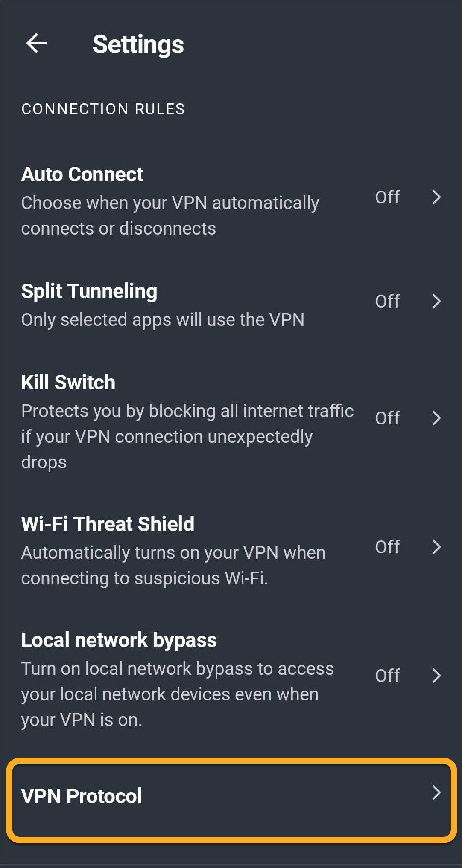Select the Local network bypass heading
The width and height of the screenshot is (462, 868).
pyautogui.click(x=119, y=640)
